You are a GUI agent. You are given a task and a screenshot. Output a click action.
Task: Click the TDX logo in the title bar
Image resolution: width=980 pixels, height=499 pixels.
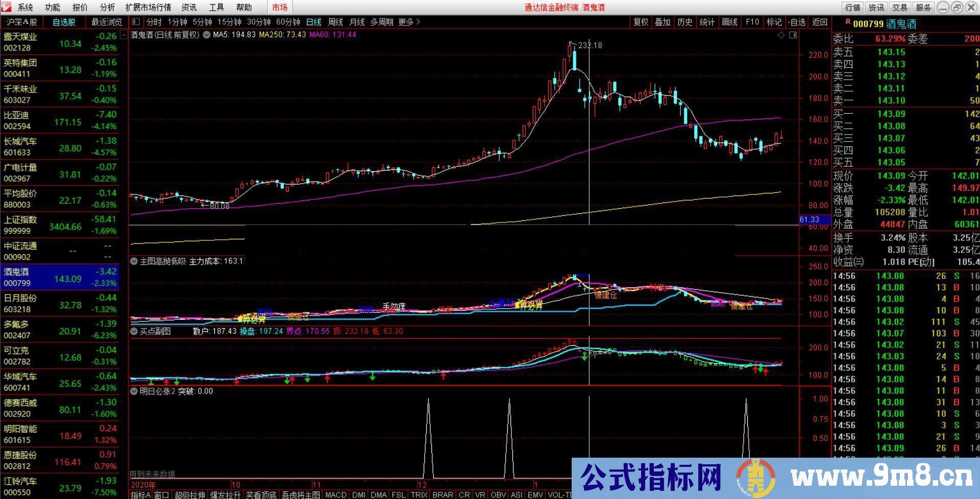(7, 7)
